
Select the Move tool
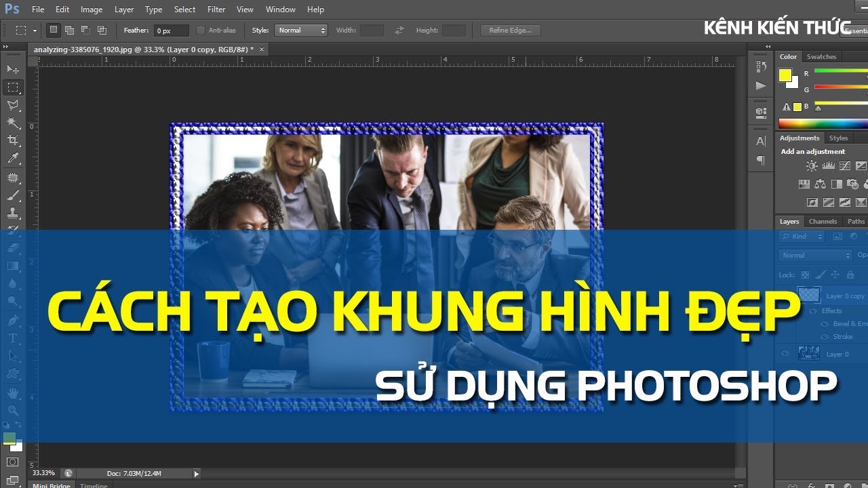[13, 69]
